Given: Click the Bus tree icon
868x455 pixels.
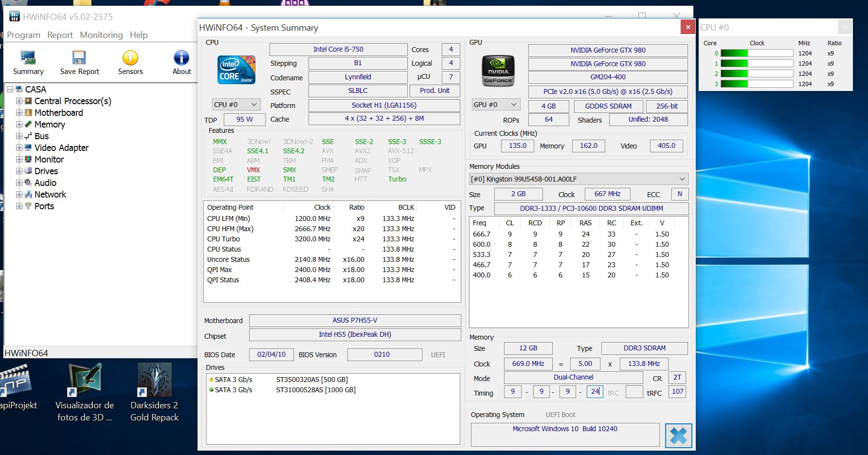Looking at the screenshot, I should (x=28, y=136).
